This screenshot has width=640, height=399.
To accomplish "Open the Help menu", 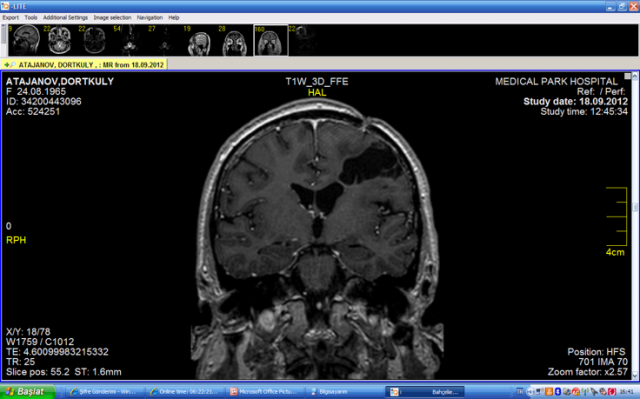I will click(x=173, y=18).
